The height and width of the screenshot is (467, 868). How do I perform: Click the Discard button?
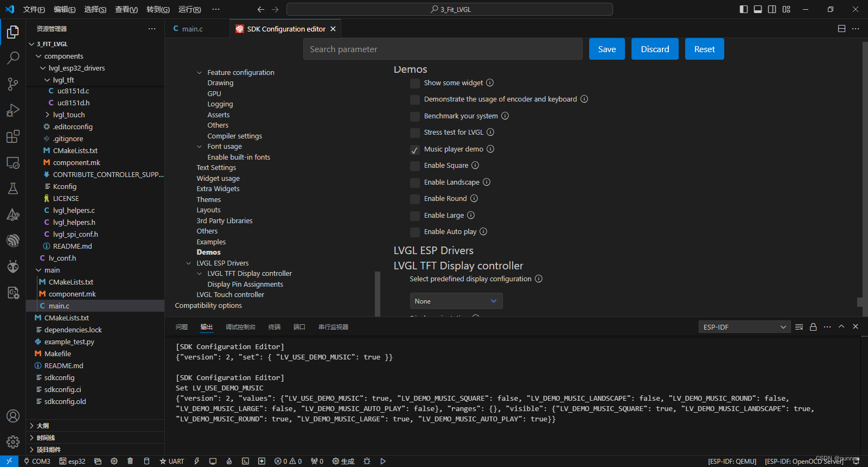pyautogui.click(x=655, y=49)
